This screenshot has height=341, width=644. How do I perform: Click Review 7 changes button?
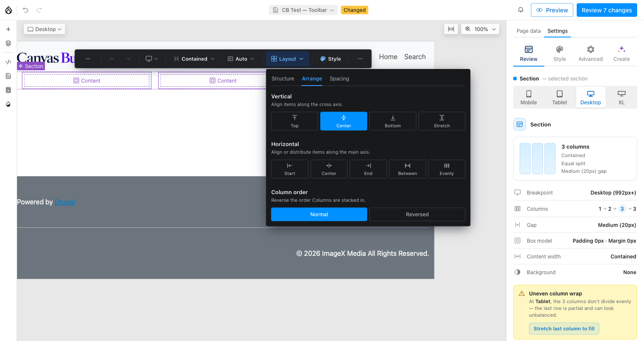click(x=607, y=10)
